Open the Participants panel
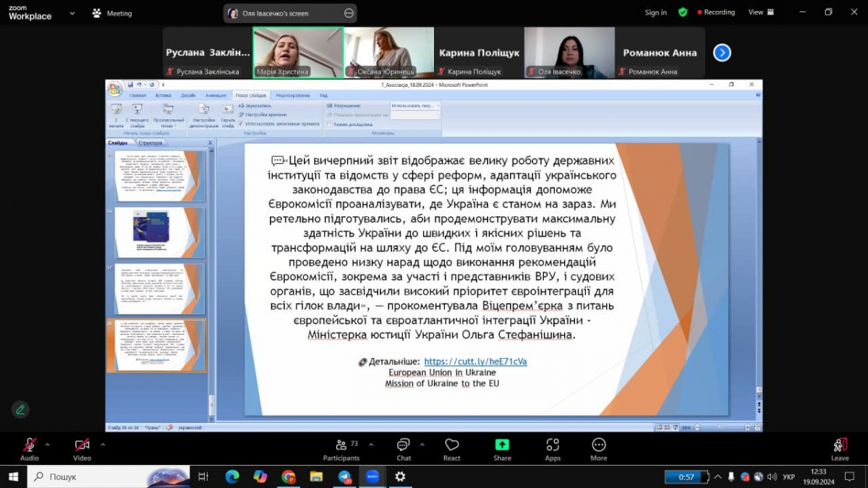 pos(341,448)
